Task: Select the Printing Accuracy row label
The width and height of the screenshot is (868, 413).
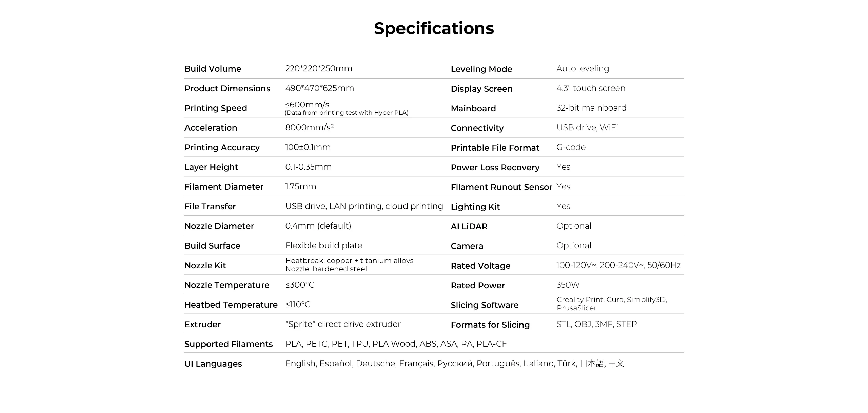Action: [222, 147]
